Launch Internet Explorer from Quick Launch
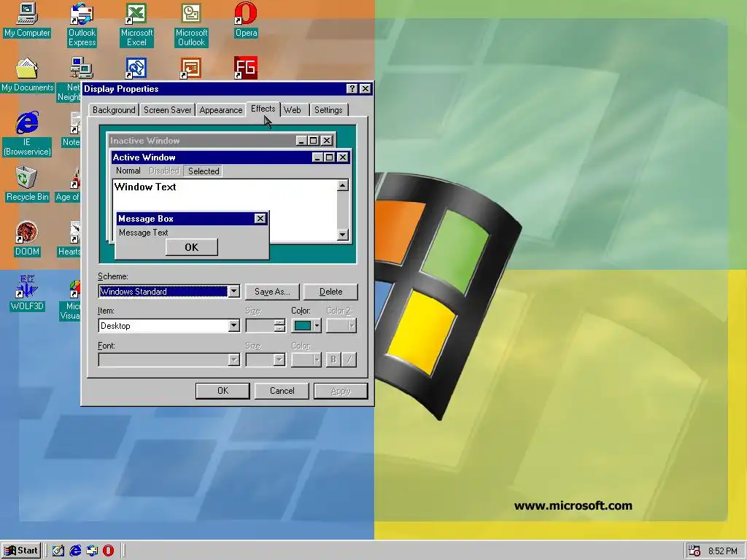Screen dimensions: 747x560 (75, 551)
